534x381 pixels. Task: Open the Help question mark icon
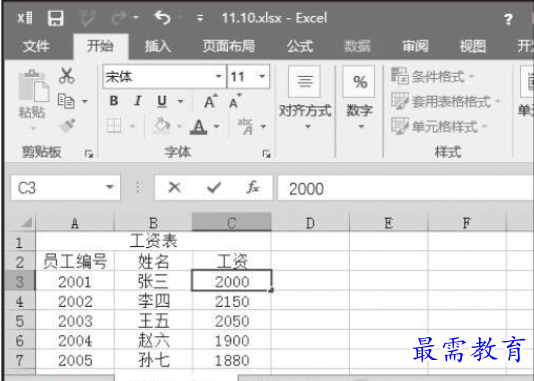(x=508, y=19)
